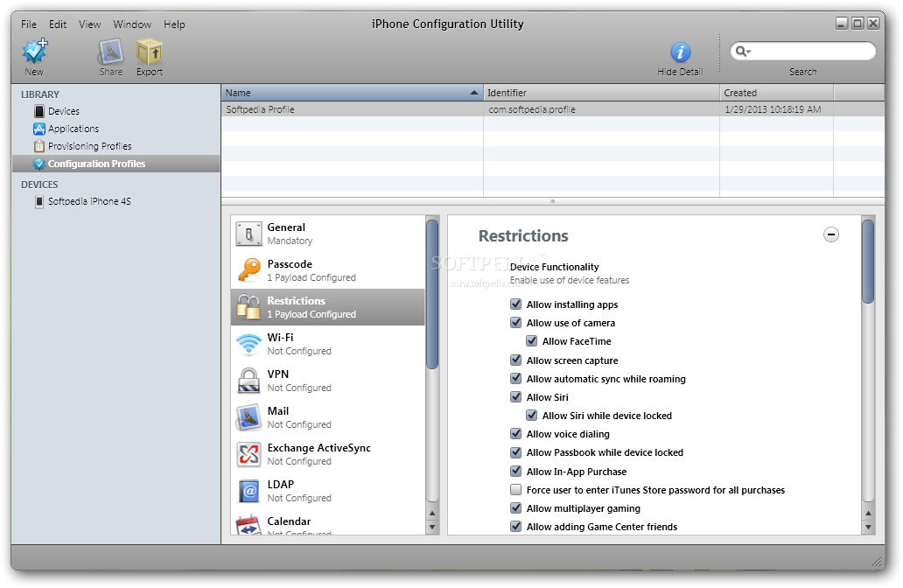Click the Name column sort arrow

[x=474, y=93]
